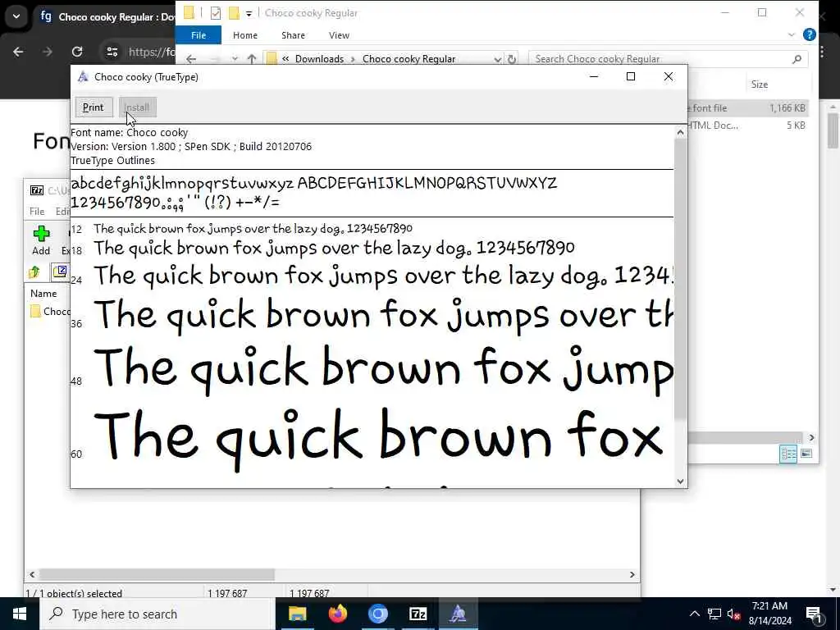This screenshot has height=630, width=840.
Task: Click font viewer scrollbar up arrow
Action: (x=680, y=132)
